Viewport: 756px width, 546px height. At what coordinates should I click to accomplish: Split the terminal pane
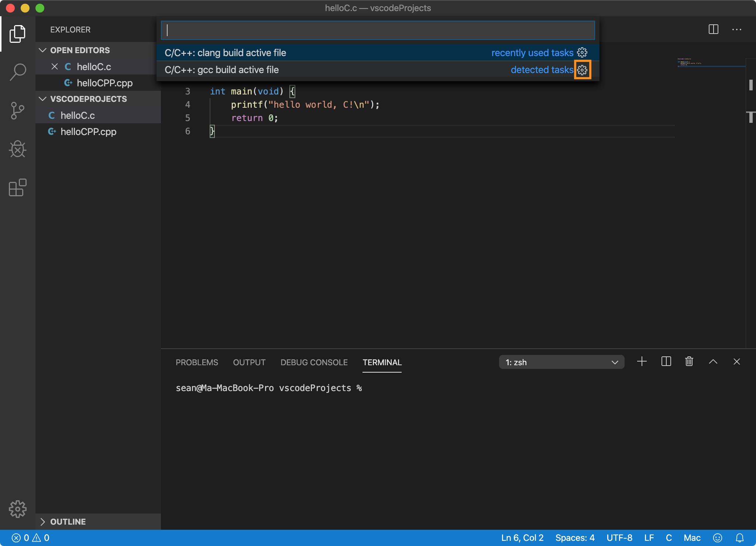[666, 362]
